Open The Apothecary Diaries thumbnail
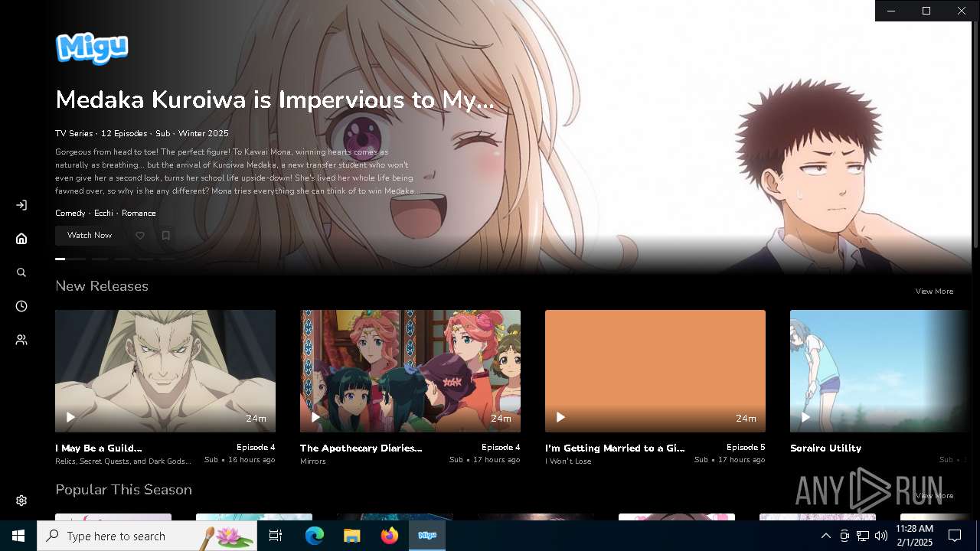This screenshot has width=980, height=551. click(410, 371)
